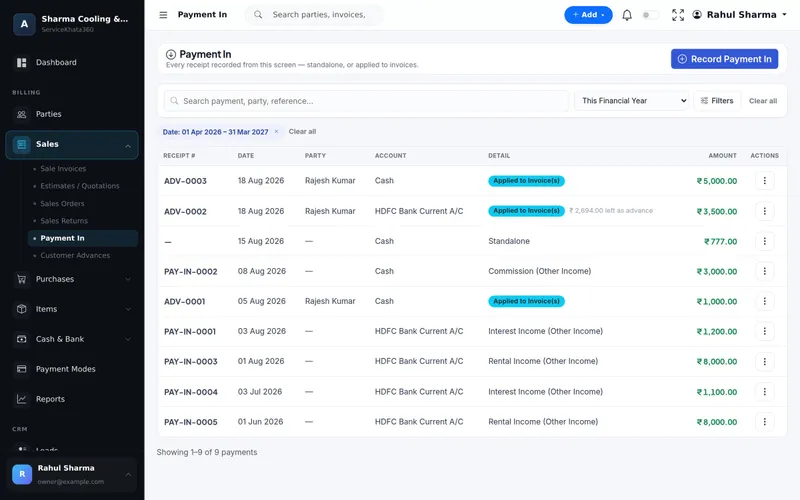800x500 pixels.
Task: Expand the Cash & Bank sidebar section
Action: (128, 339)
